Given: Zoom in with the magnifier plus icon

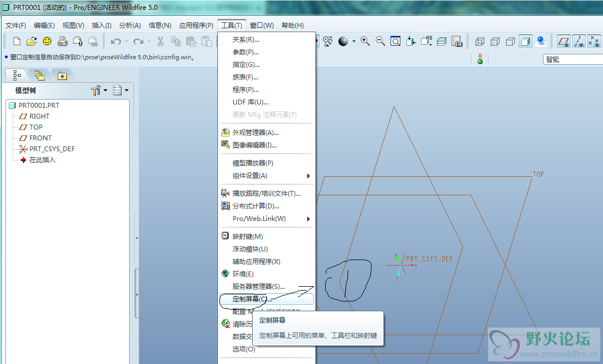Looking at the screenshot, I should [365, 41].
